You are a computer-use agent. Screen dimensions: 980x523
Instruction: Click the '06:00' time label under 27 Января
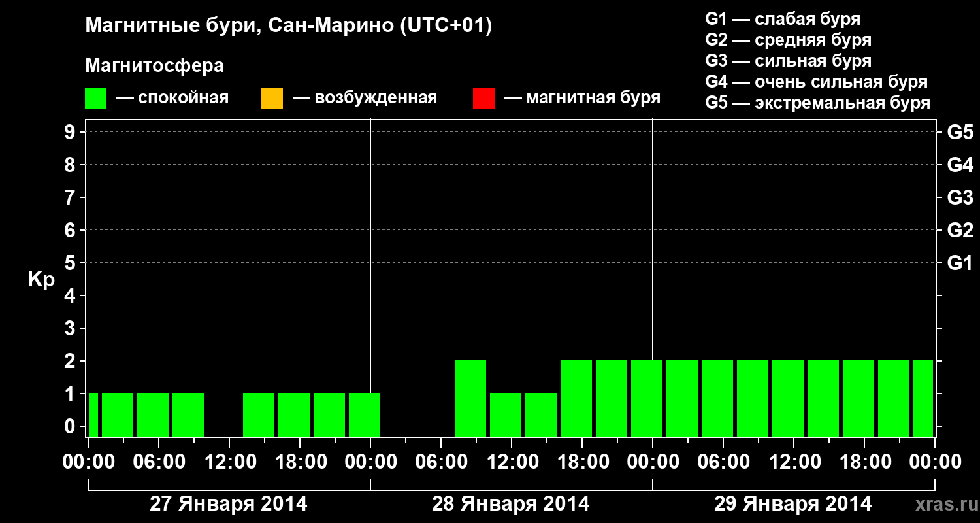coord(159,462)
